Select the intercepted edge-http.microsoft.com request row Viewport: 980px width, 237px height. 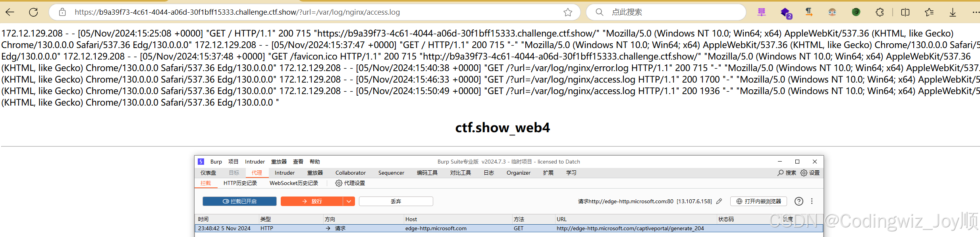coord(509,228)
